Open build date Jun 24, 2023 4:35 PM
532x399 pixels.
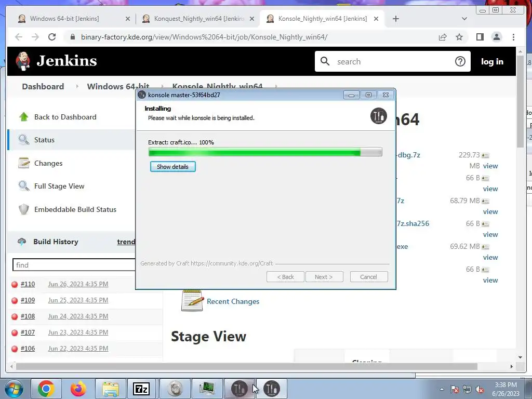point(78,316)
